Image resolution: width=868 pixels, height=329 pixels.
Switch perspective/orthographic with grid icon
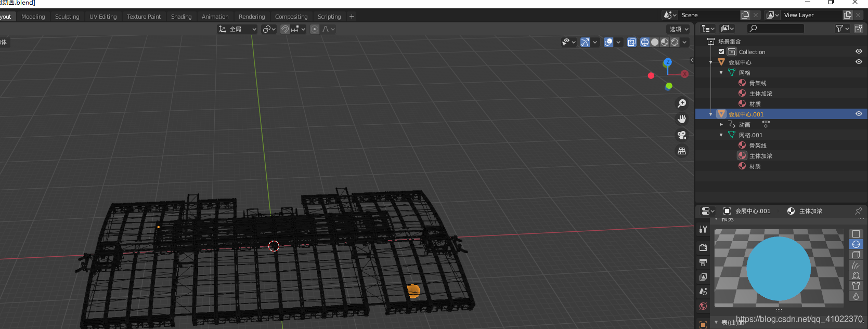coord(682,151)
